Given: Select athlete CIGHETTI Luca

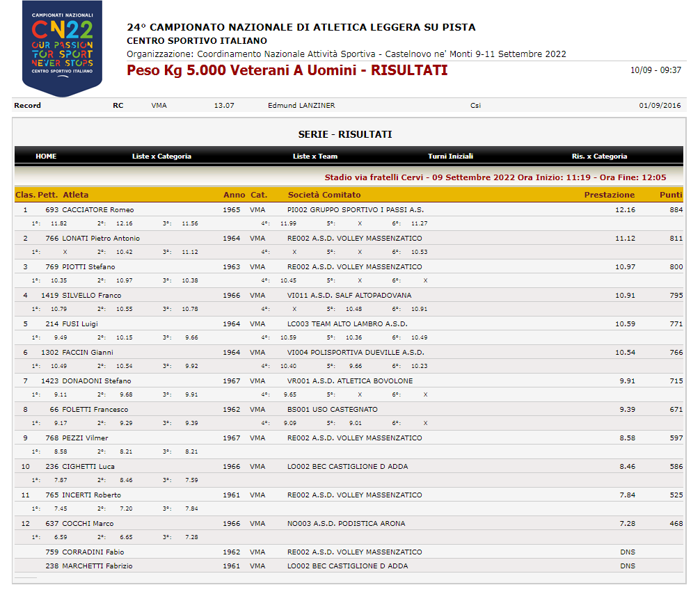Looking at the screenshot, I should (x=88, y=467).
